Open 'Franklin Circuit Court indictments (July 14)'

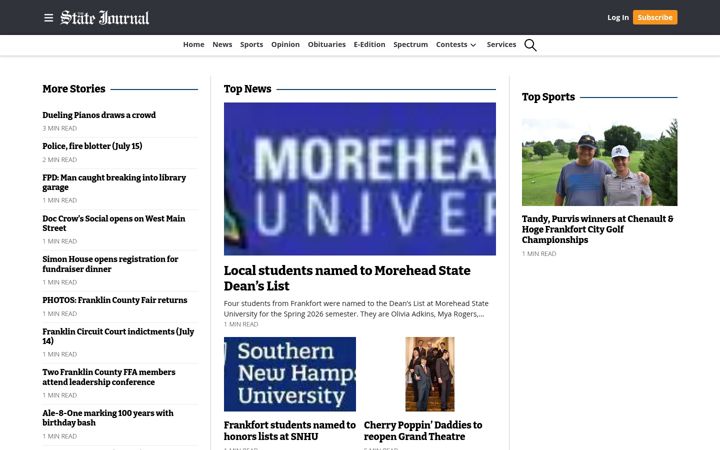(118, 336)
